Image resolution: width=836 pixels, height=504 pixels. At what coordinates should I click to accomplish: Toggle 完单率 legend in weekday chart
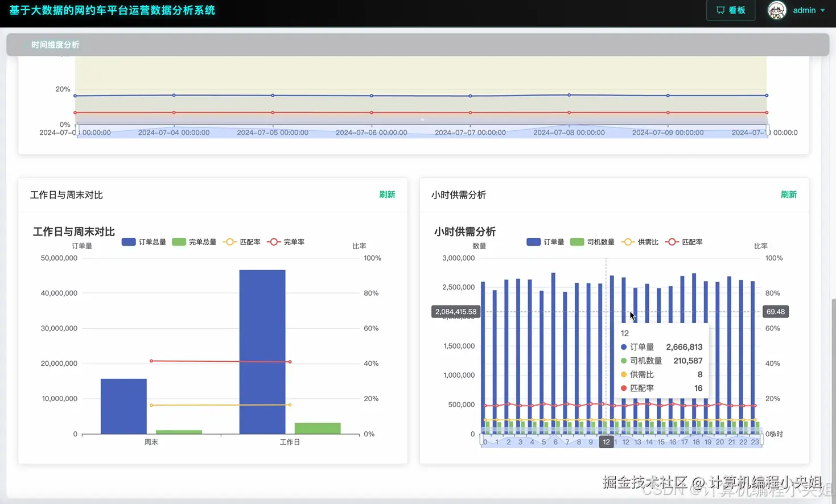pyautogui.click(x=286, y=242)
